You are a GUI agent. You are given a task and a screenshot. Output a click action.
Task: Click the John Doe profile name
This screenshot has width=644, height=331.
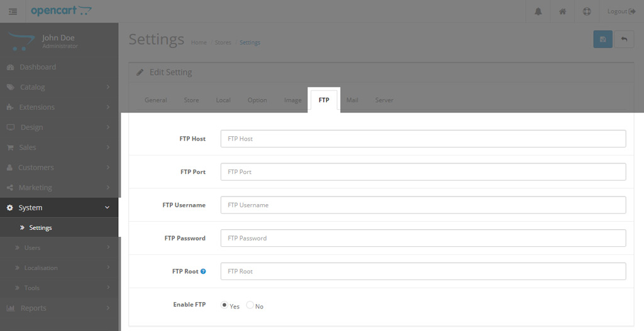click(58, 38)
